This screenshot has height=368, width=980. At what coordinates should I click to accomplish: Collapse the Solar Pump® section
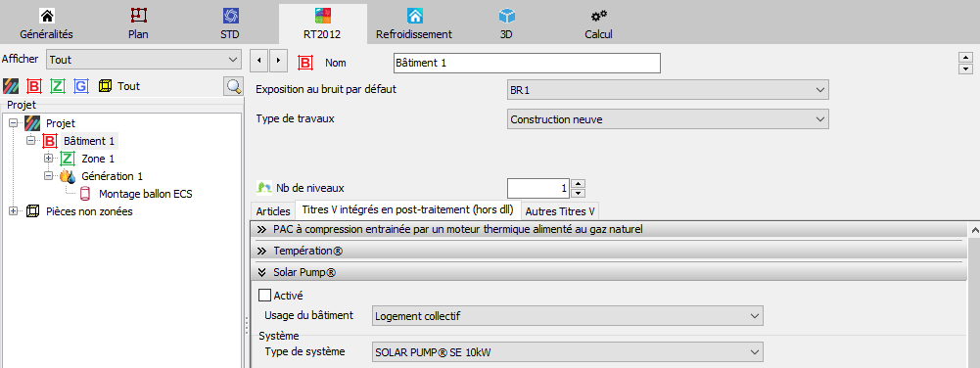pos(609,272)
